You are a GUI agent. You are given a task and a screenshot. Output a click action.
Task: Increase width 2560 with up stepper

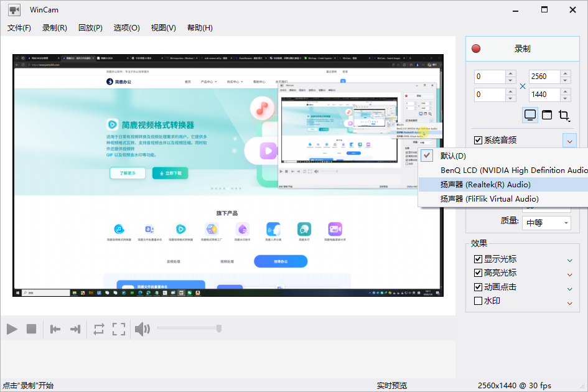coord(565,73)
